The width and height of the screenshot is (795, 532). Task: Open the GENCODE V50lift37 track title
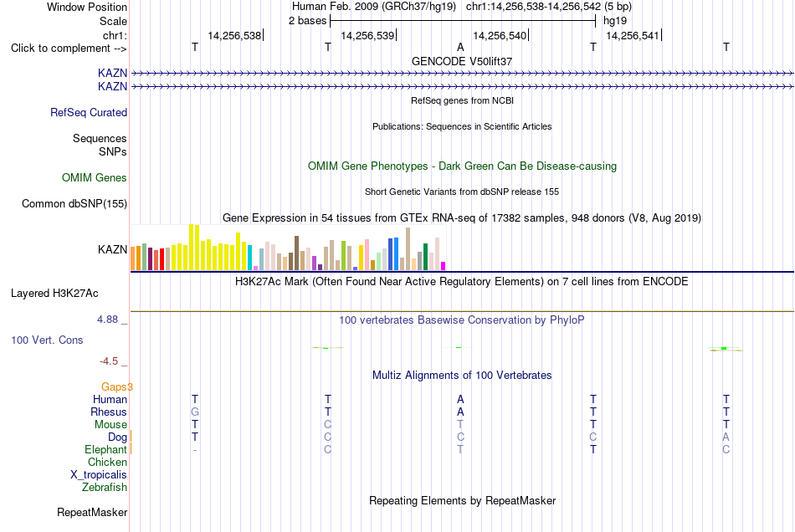(x=462, y=61)
